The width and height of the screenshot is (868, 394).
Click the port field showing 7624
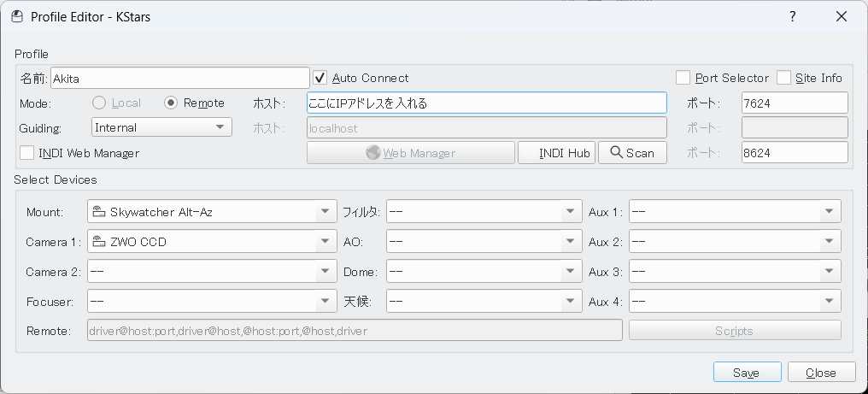(x=794, y=103)
